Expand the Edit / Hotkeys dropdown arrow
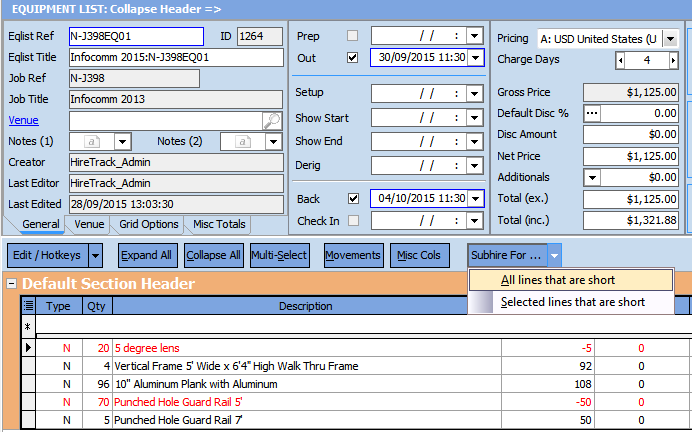This screenshot has width=692, height=432. pyautogui.click(x=96, y=255)
